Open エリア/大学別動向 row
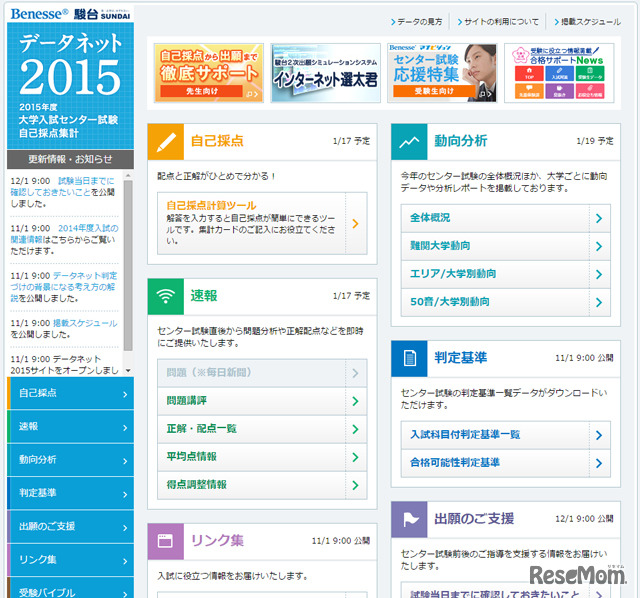The width and height of the screenshot is (640, 598). (506, 274)
